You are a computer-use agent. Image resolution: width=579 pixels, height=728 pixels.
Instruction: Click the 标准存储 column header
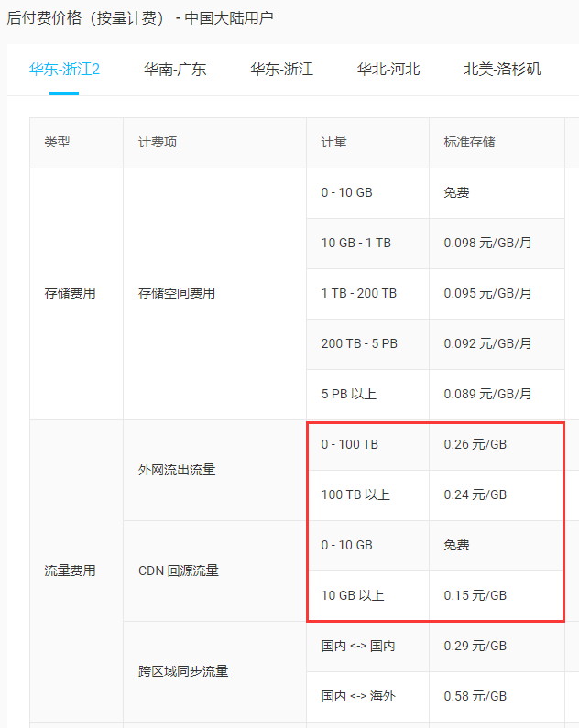(470, 143)
